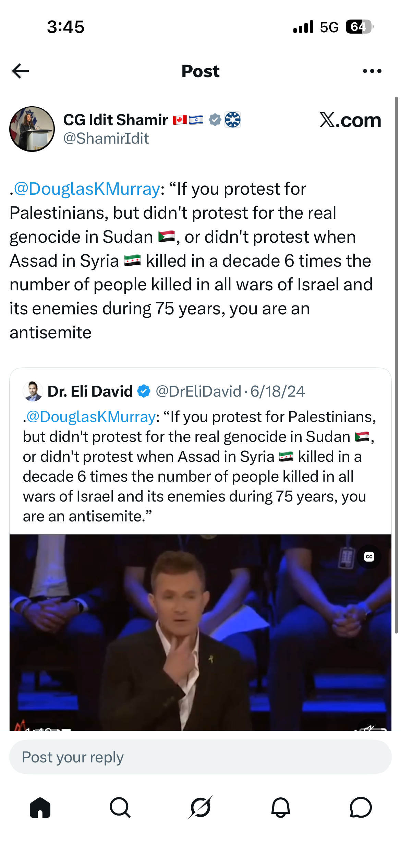Tap the back arrow icon
The width and height of the screenshot is (401, 868).
pyautogui.click(x=21, y=71)
